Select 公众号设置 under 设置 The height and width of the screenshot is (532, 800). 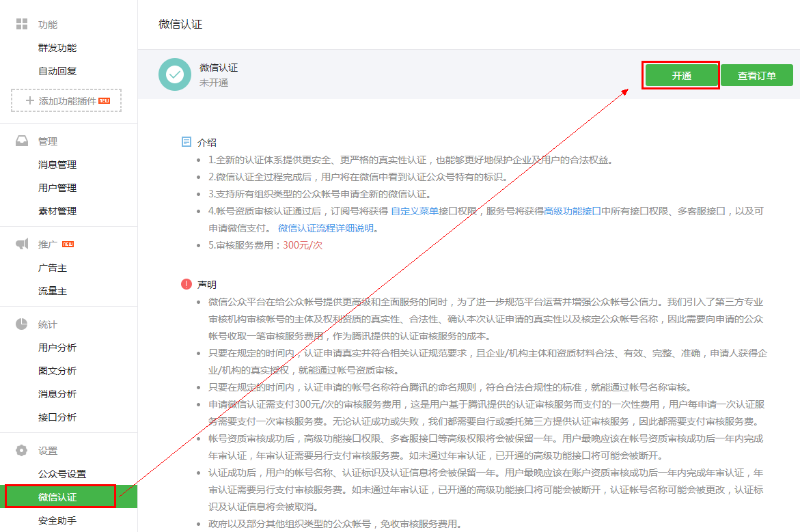62,474
